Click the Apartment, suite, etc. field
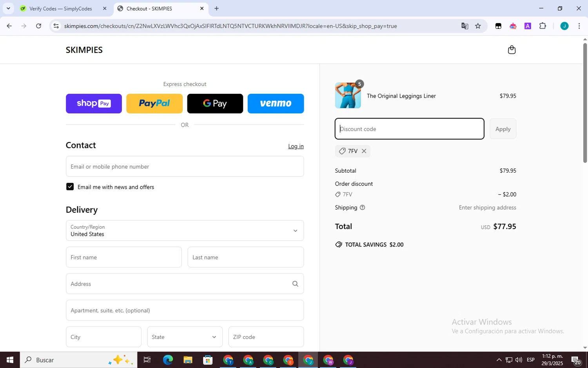This screenshot has height=368, width=588. tap(185, 310)
